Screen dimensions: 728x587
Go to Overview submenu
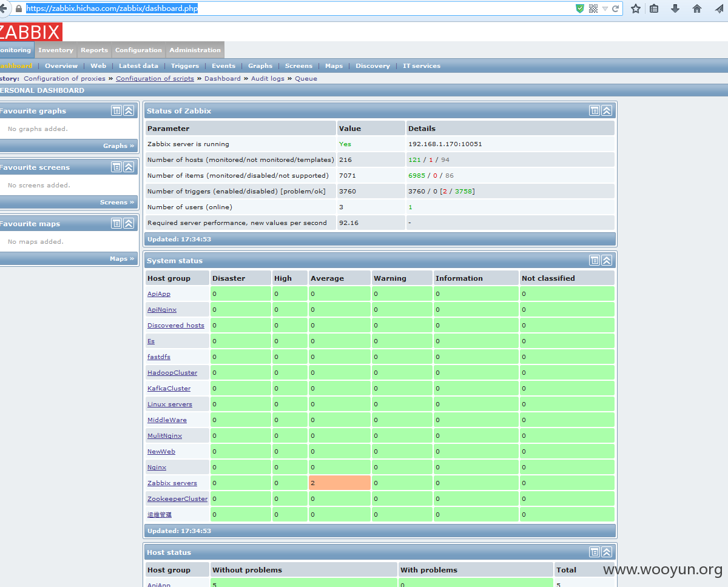61,65
